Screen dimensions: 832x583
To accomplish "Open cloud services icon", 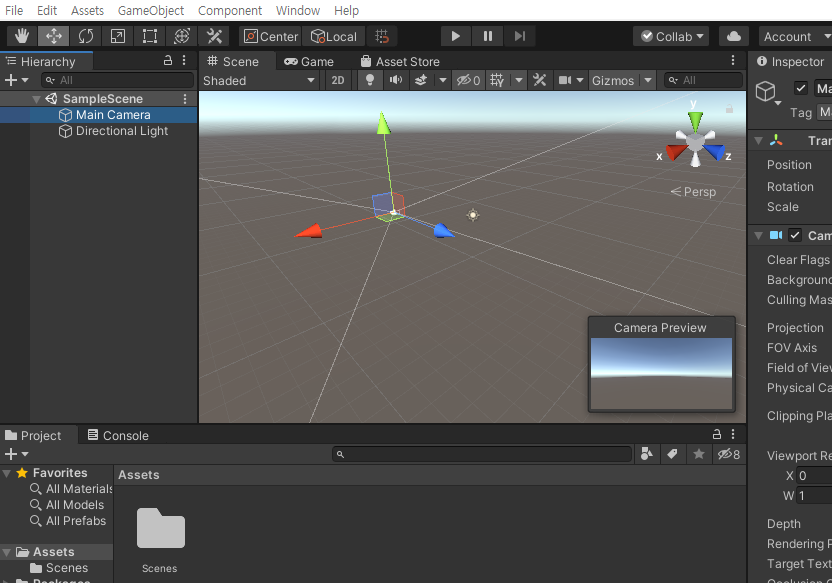I will pos(734,37).
